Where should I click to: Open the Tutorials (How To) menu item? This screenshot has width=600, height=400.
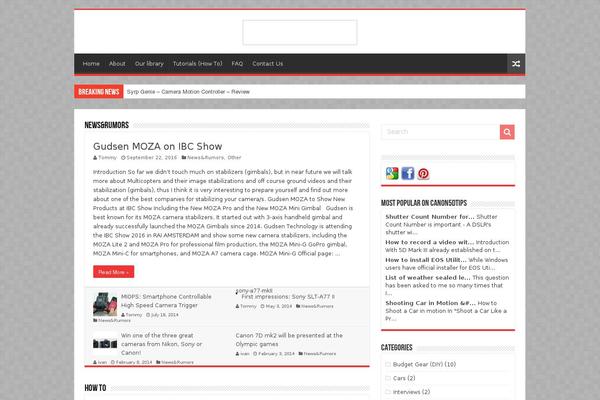(197, 64)
